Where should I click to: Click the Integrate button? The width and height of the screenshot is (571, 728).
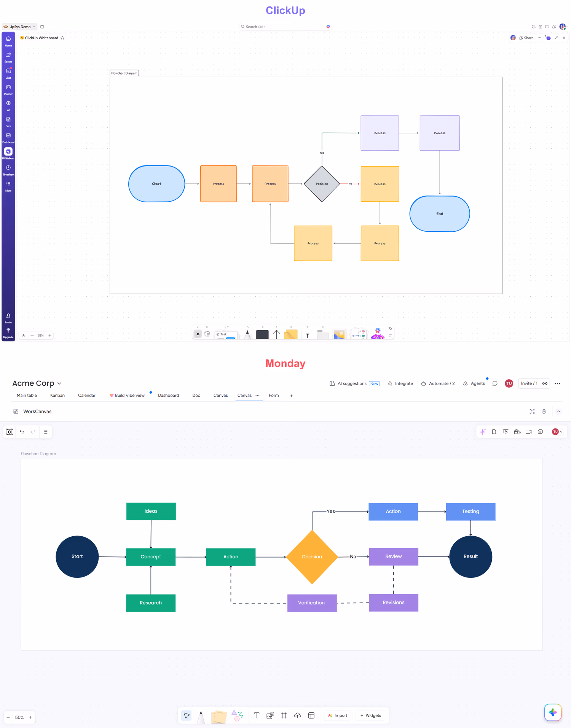400,383
